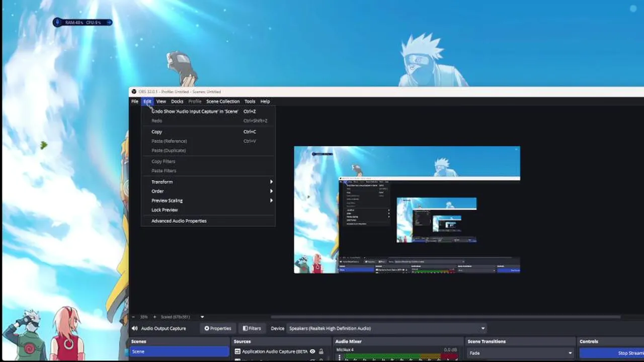This screenshot has width=644, height=362.
Task: Zoom in preview with plus icon
Action: click(154, 317)
